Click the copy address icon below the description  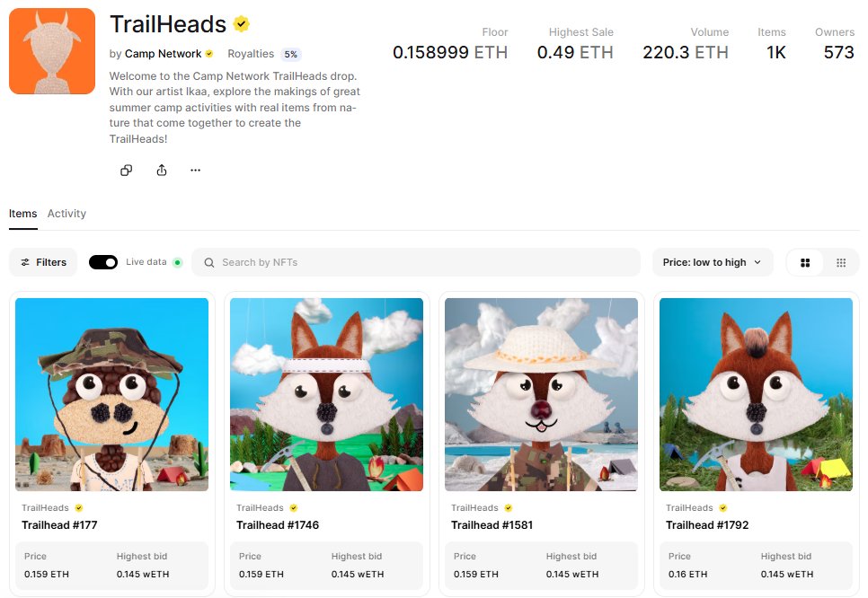click(126, 171)
